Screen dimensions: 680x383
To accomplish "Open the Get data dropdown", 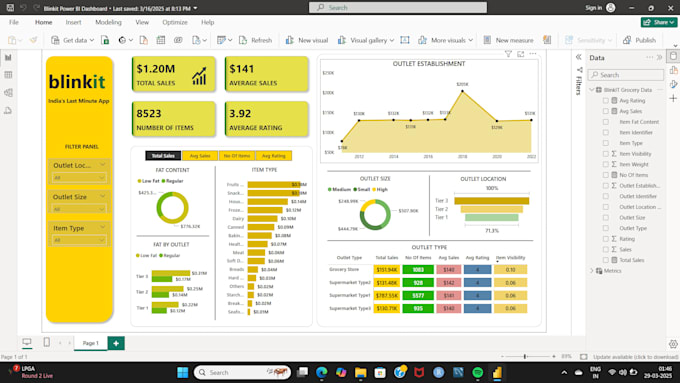I will point(72,40).
